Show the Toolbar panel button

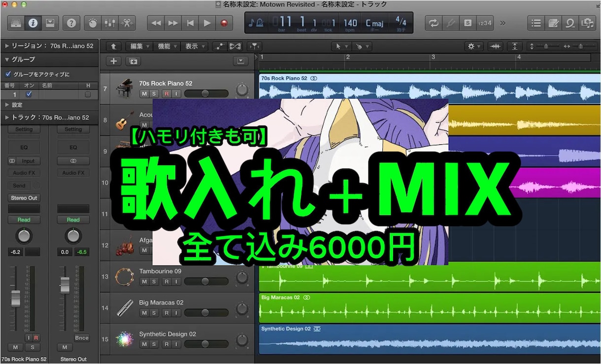coord(50,23)
